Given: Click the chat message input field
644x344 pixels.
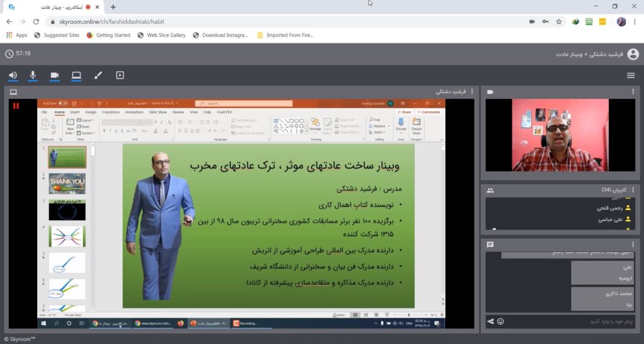Looking at the screenshot, I should (571, 321).
